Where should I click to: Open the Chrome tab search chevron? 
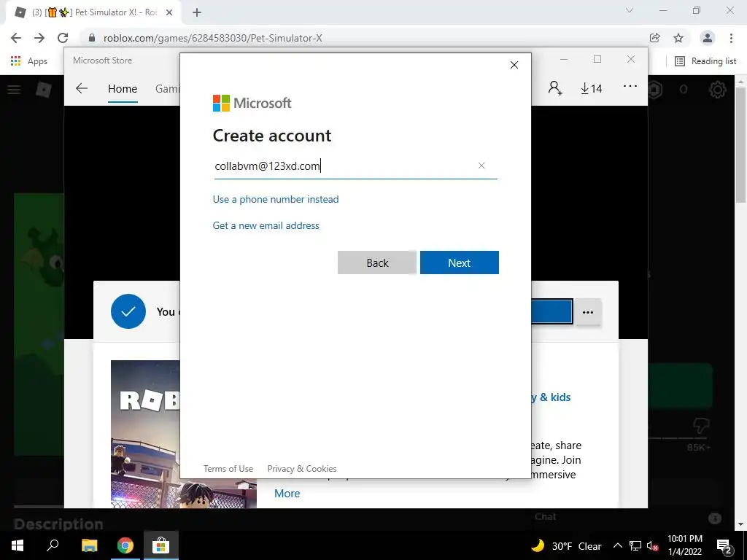(630, 10)
